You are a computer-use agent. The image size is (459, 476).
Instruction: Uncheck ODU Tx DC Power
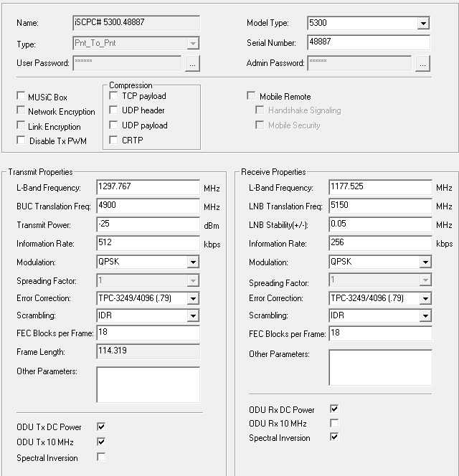(101, 427)
